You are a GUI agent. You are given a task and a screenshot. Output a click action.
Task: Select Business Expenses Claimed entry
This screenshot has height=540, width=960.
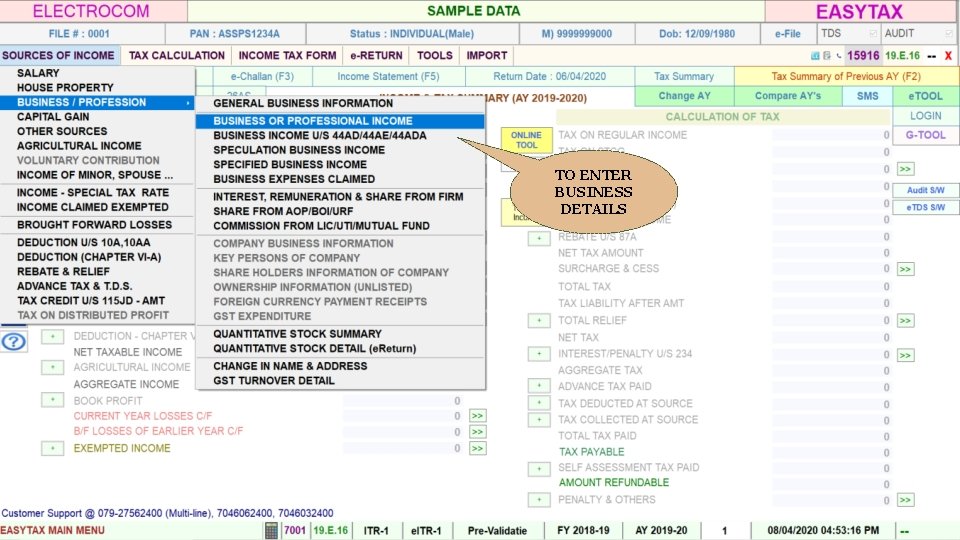[x=340, y=179]
